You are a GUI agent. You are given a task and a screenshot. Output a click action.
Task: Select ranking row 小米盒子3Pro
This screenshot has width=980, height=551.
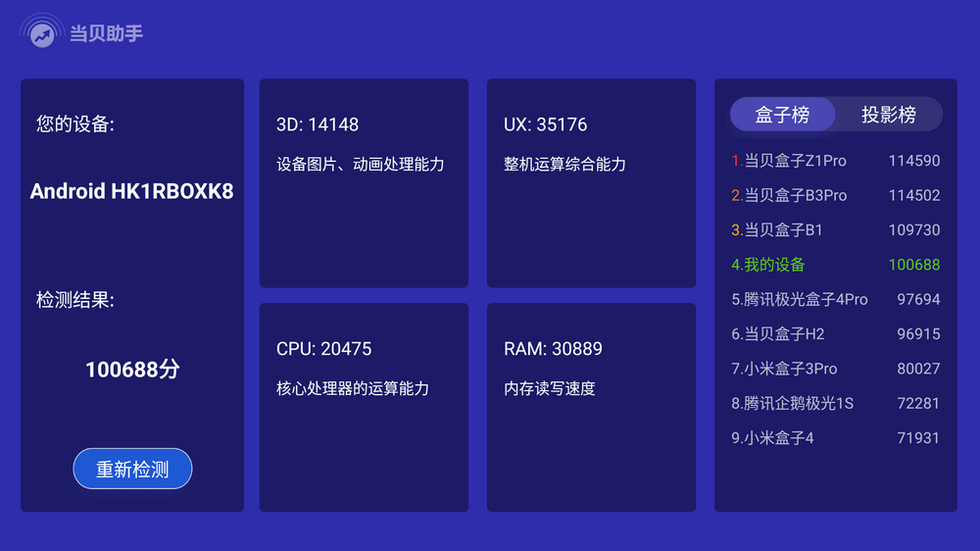836,369
